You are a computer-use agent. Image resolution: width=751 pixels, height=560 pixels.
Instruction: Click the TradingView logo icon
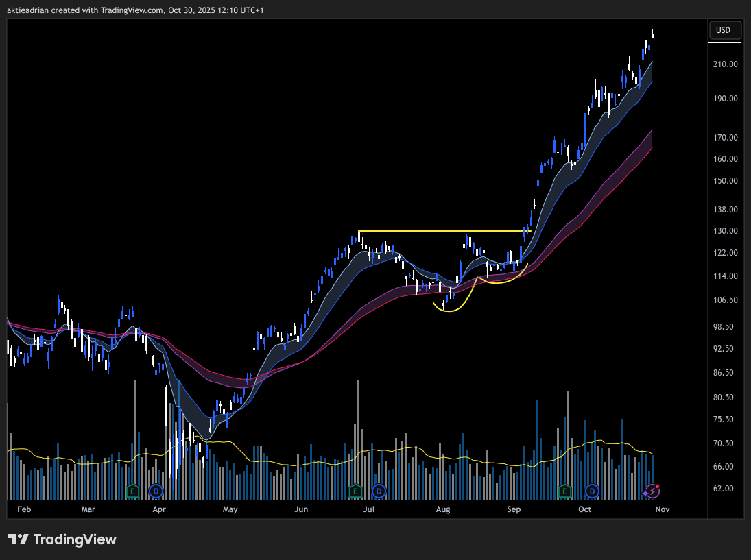[x=19, y=539]
